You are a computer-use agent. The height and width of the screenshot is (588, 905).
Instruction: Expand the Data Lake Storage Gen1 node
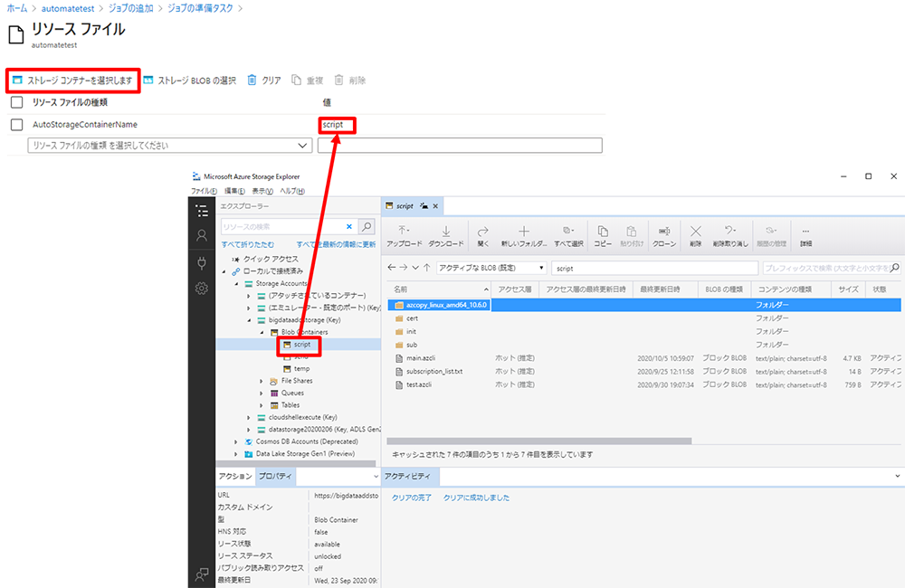click(236, 454)
